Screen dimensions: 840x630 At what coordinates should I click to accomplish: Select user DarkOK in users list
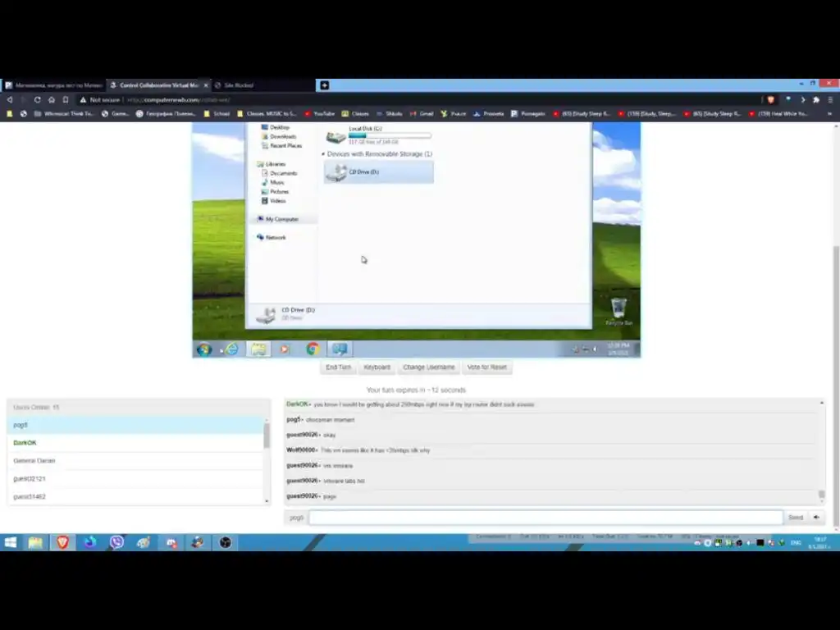click(x=135, y=443)
